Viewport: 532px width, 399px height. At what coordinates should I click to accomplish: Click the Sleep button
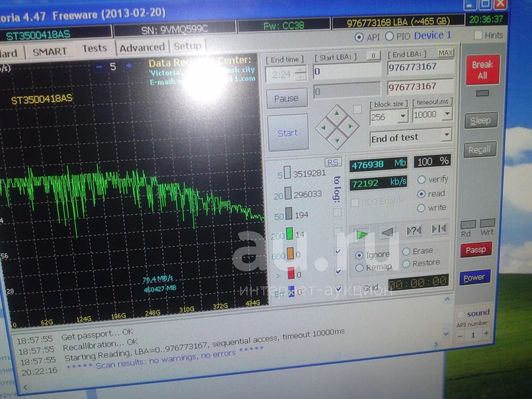480,121
